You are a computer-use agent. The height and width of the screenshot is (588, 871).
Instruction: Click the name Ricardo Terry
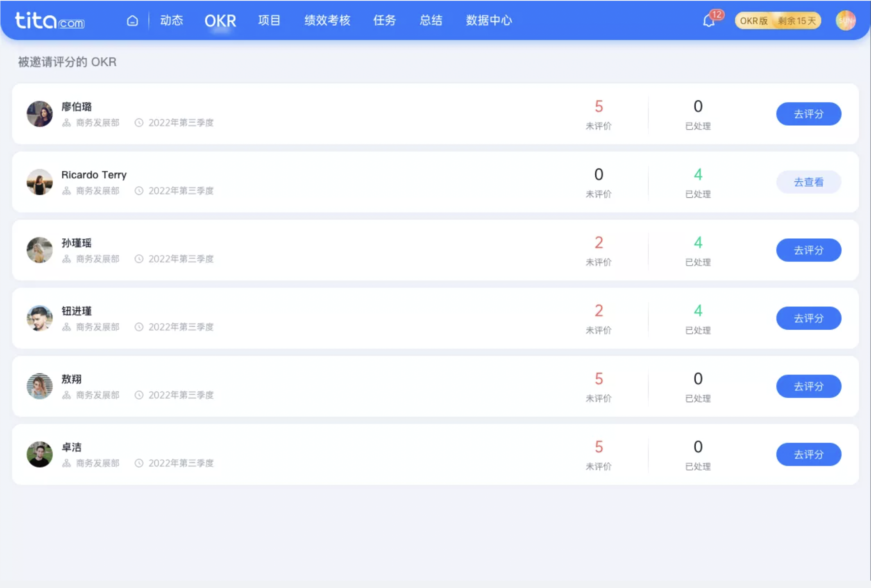pyautogui.click(x=94, y=175)
